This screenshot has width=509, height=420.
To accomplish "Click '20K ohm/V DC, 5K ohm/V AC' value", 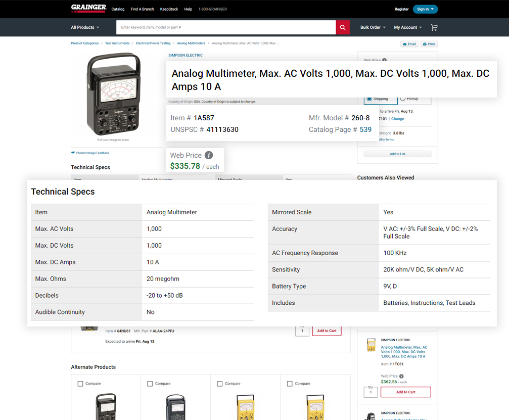I will pos(423,269).
